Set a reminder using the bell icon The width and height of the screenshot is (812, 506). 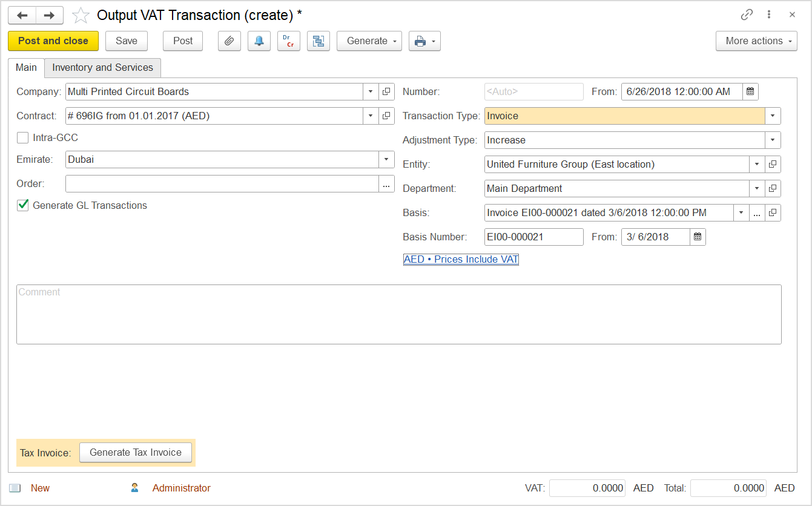(x=259, y=41)
